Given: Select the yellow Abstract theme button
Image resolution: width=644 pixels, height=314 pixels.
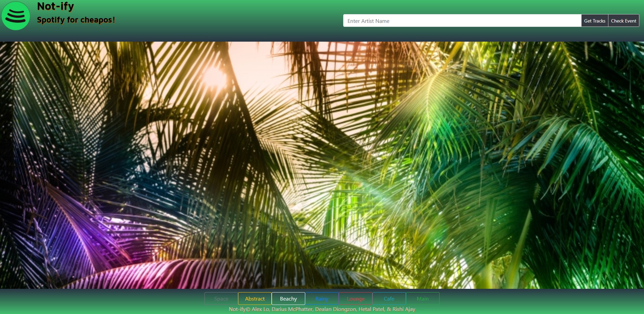Looking at the screenshot, I should coord(255,299).
